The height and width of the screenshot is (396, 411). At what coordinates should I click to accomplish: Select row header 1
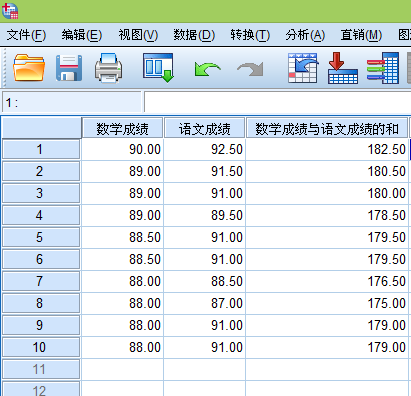pyautogui.click(x=41, y=149)
